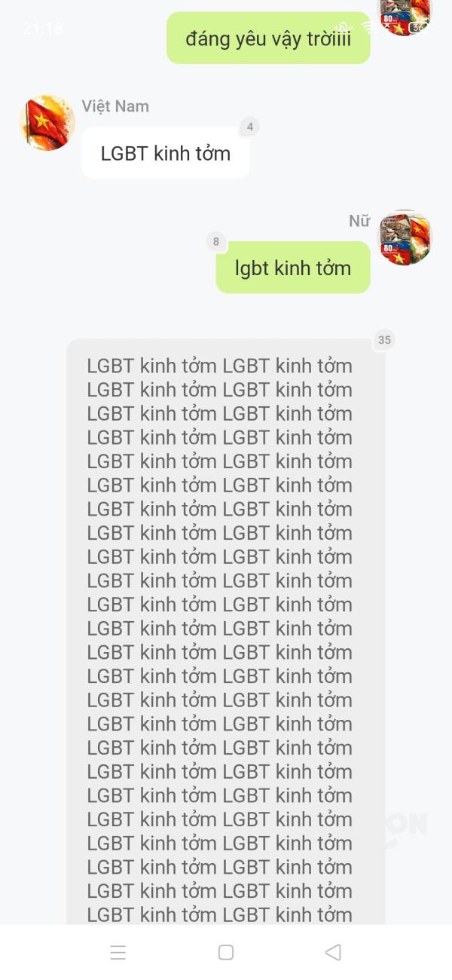Tap the Việt Nam flag avatar
The width and height of the screenshot is (452, 980).
(x=47, y=122)
